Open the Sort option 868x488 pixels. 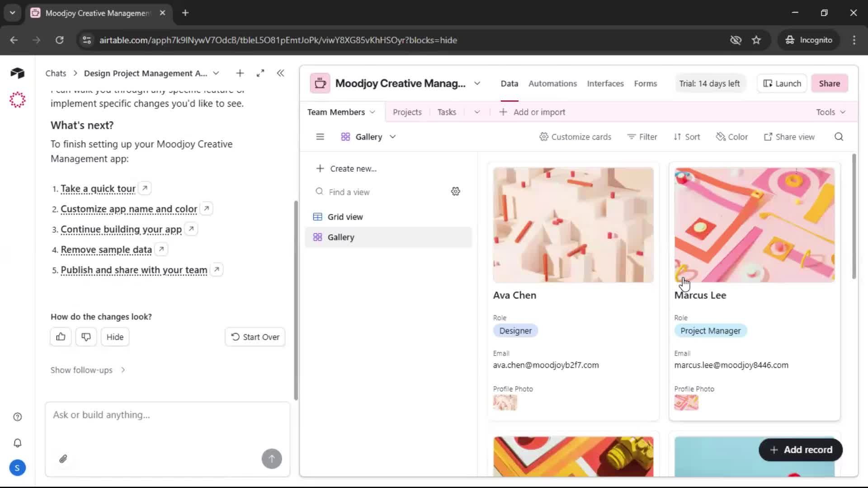click(x=687, y=137)
